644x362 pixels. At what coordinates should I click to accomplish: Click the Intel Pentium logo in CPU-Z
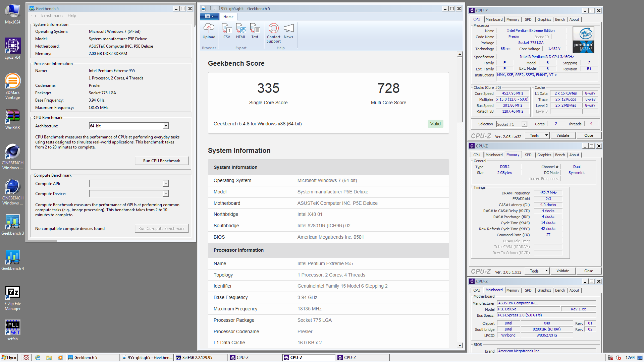click(583, 40)
